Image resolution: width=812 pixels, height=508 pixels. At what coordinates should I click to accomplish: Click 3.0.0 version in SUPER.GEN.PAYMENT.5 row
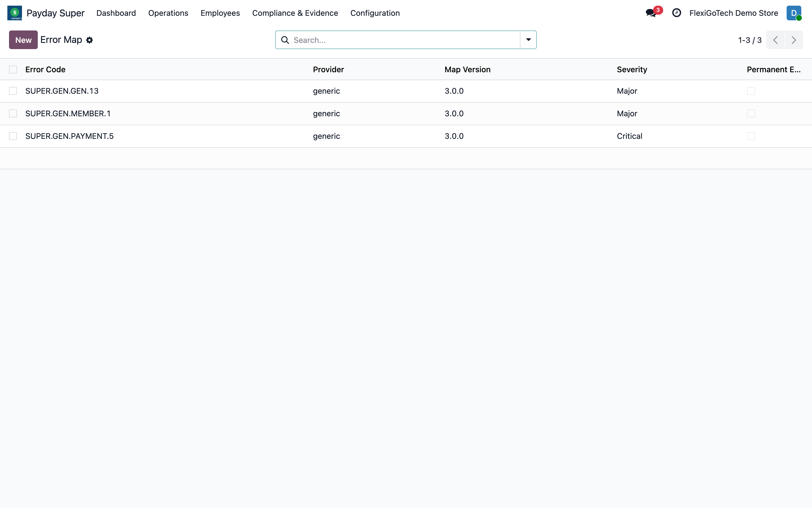tap(454, 136)
